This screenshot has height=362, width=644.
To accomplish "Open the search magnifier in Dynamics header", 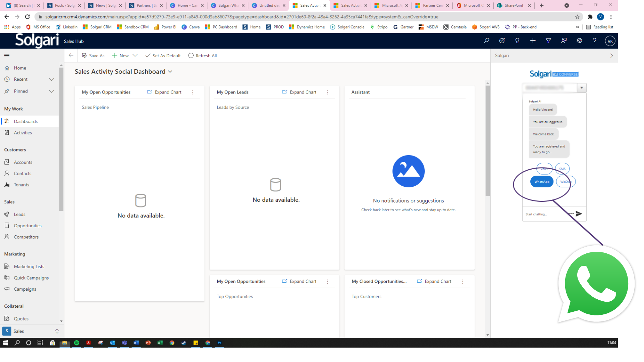I will pyautogui.click(x=486, y=41).
